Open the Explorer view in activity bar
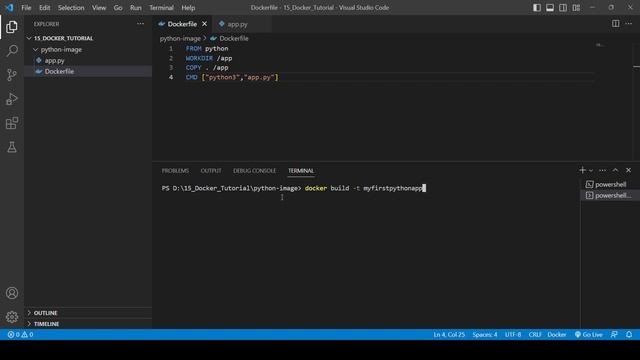640x360 pixels. tap(12, 27)
